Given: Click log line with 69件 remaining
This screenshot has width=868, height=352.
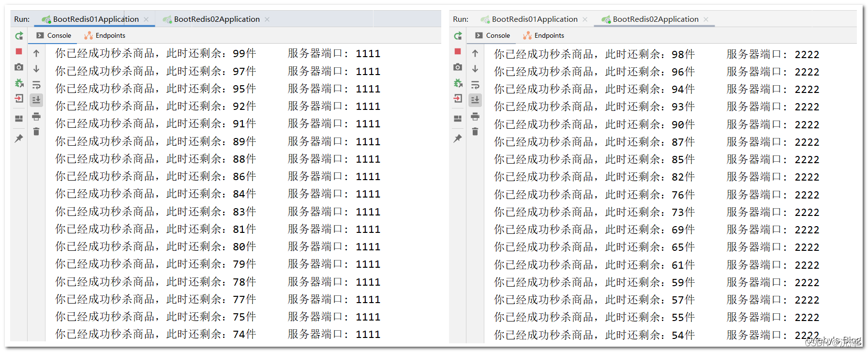Looking at the screenshot, I should click(657, 230).
